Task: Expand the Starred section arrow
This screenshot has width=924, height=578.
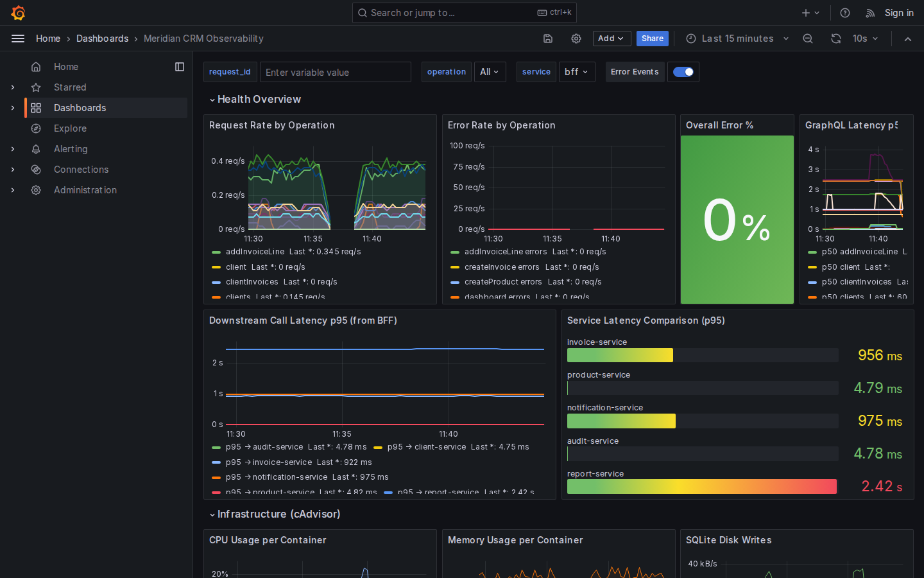Action: tap(12, 87)
